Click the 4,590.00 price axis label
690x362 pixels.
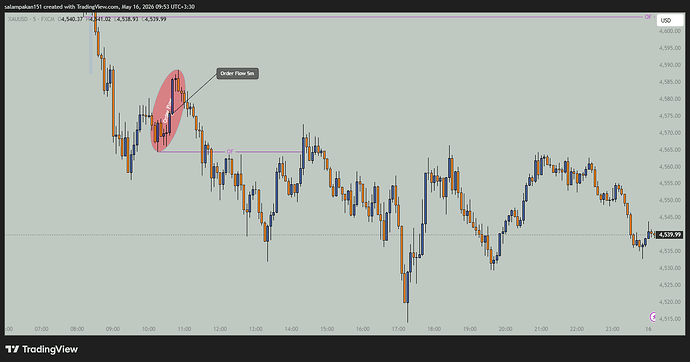point(670,65)
